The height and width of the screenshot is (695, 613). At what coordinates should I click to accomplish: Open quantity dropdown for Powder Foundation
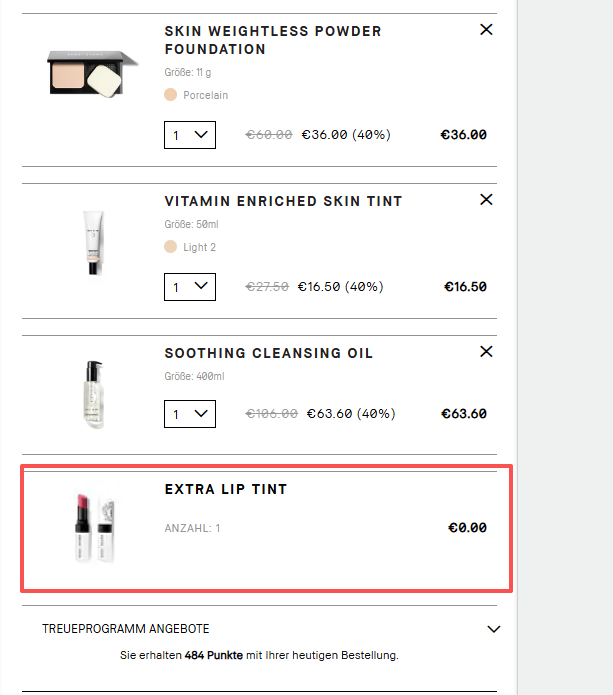(x=190, y=135)
